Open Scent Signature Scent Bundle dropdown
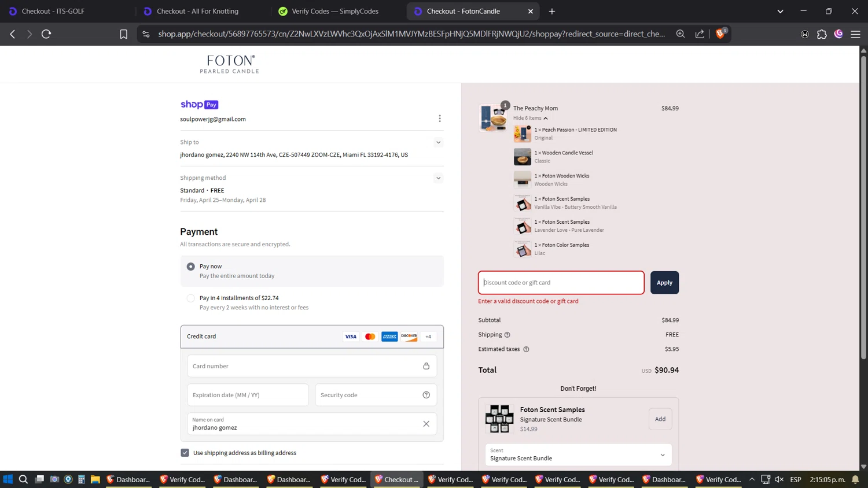The width and height of the screenshot is (868, 488). (x=578, y=455)
